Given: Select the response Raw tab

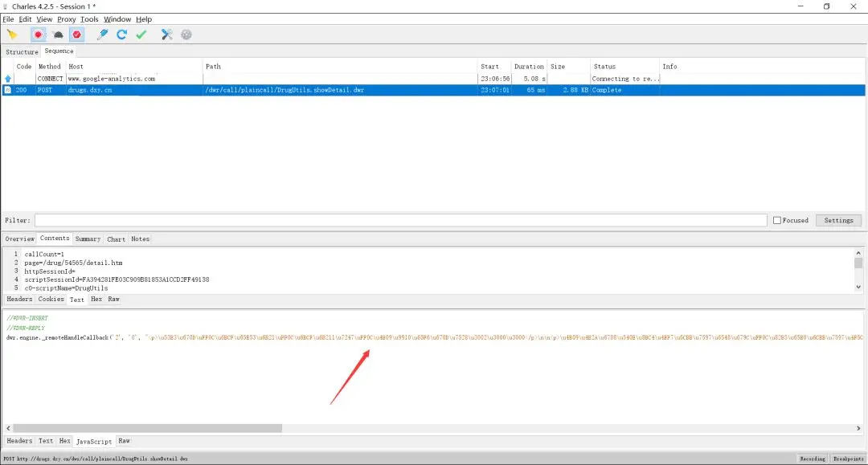Looking at the screenshot, I should 124,441.
